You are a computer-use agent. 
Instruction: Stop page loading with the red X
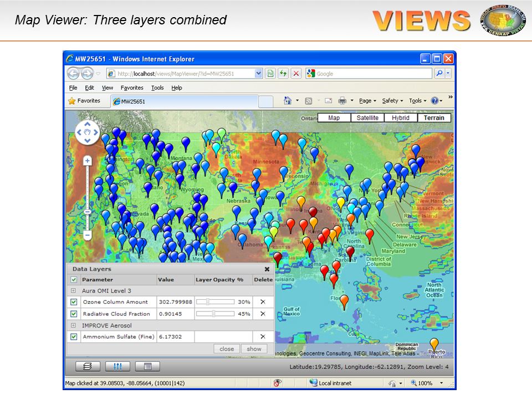pos(296,74)
